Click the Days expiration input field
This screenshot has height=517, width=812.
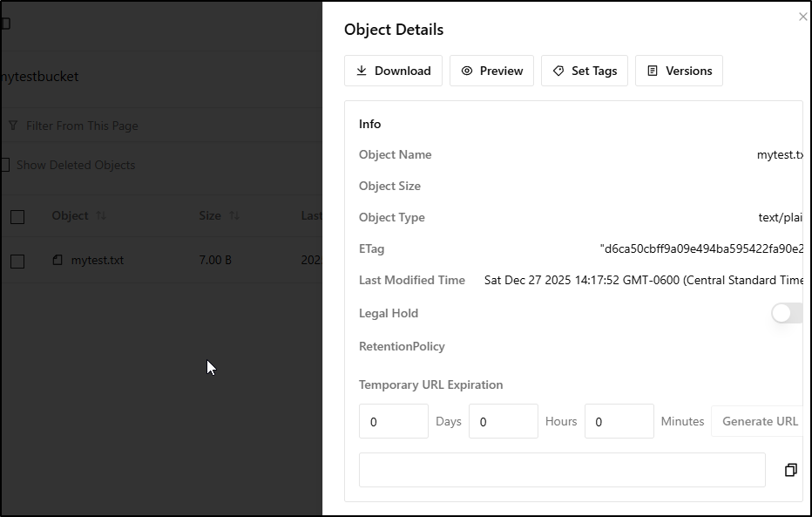point(394,421)
